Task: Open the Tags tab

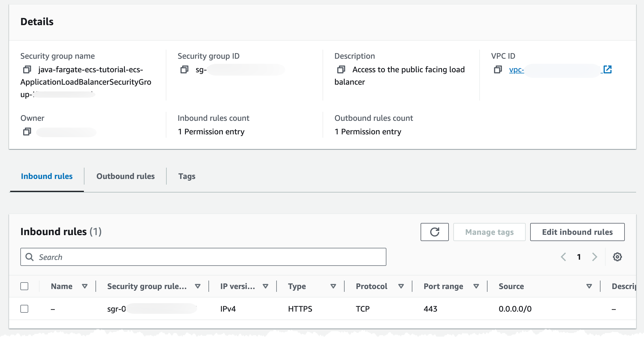Action: pos(187,176)
